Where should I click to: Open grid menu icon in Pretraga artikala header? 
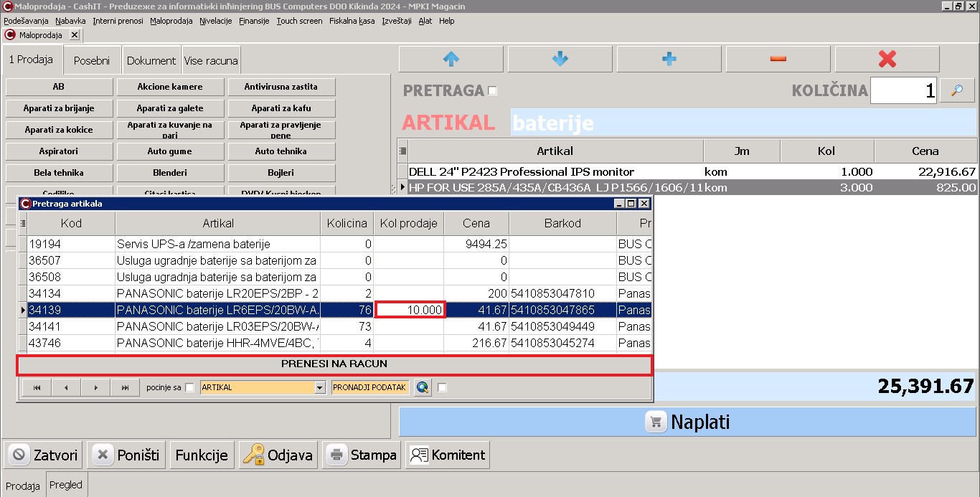(x=23, y=223)
